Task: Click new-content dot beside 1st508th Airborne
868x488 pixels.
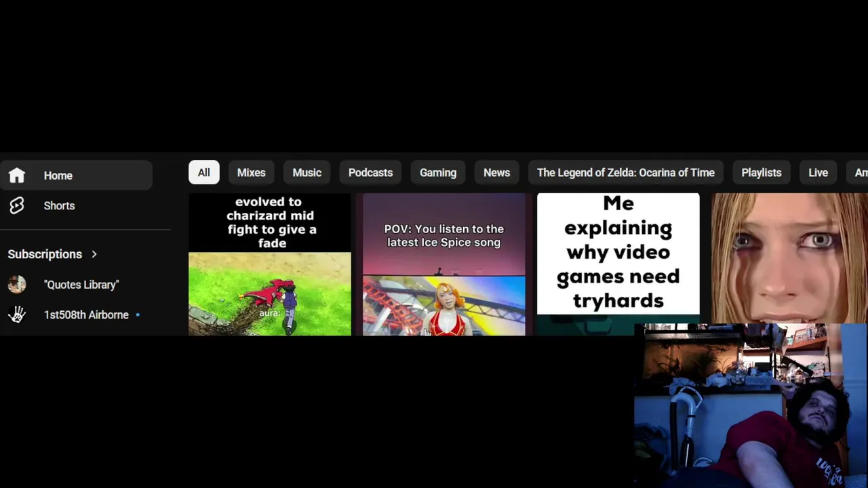Action: pyautogui.click(x=138, y=314)
